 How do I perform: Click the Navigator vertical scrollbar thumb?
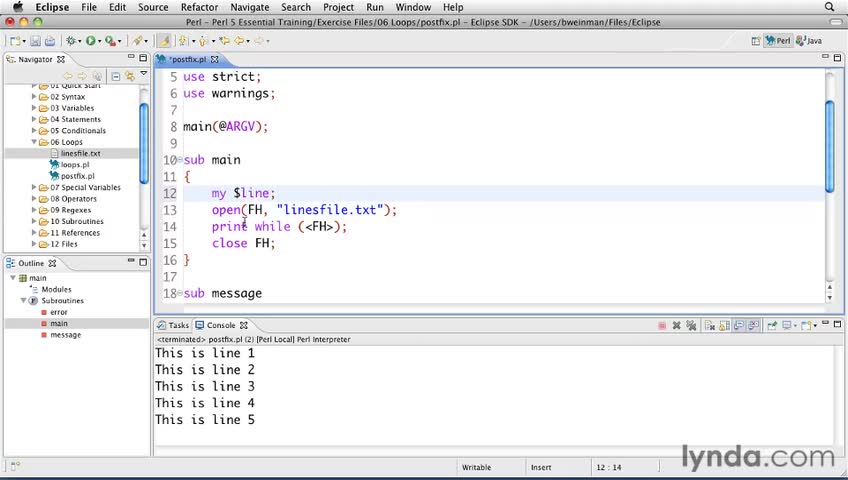click(x=144, y=143)
